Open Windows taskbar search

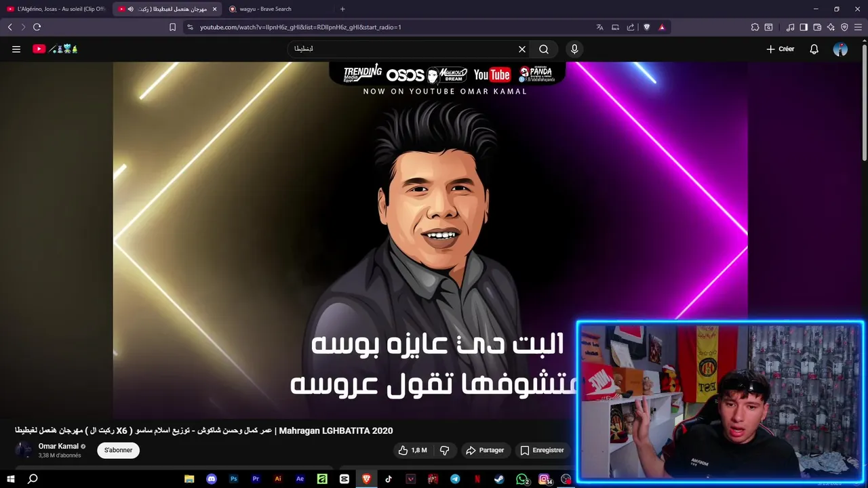pos(33,479)
